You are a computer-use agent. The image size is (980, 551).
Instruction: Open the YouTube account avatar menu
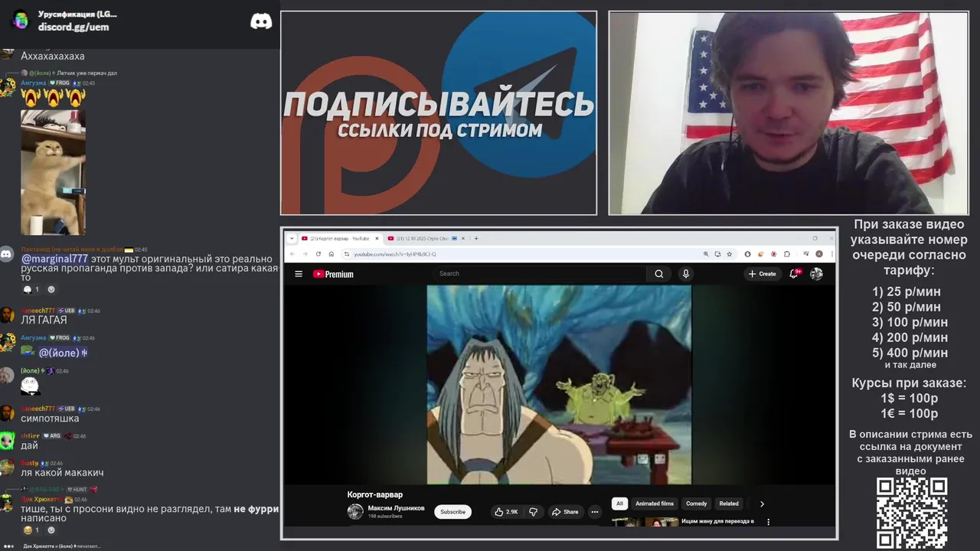pyautogui.click(x=816, y=273)
